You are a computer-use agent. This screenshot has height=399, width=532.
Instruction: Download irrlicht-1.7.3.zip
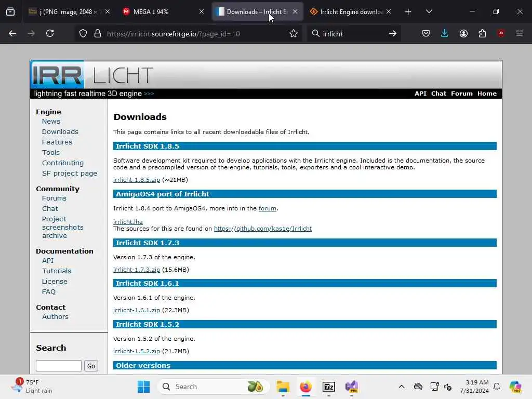[x=137, y=270]
